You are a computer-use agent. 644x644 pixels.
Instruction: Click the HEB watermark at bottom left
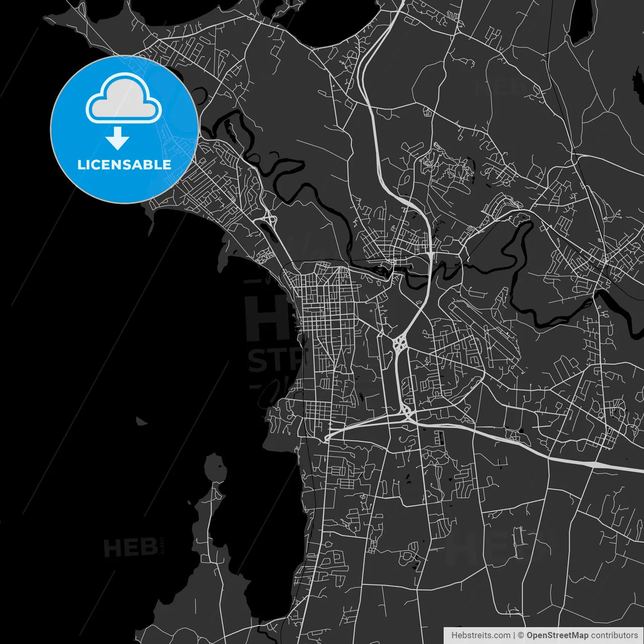pos(131,547)
